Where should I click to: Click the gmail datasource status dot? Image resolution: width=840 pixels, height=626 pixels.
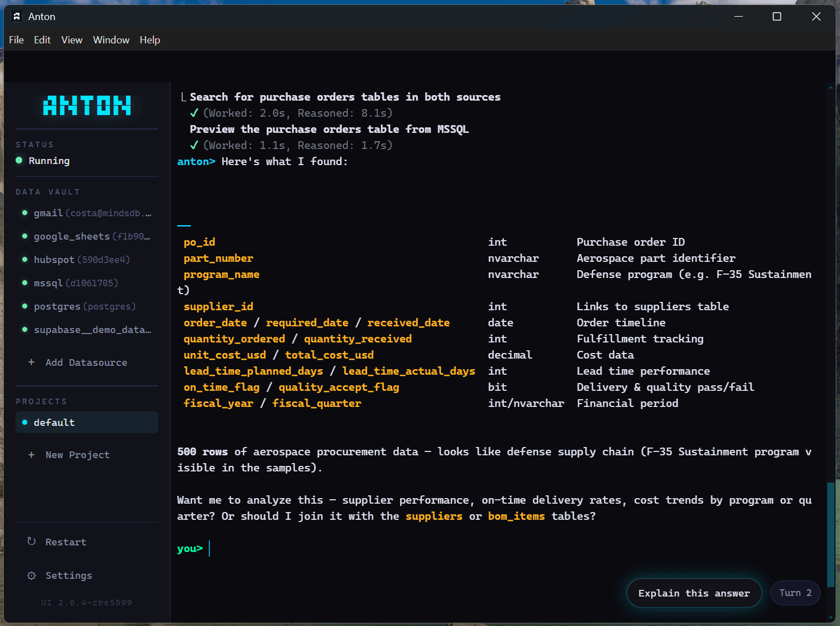(24, 212)
